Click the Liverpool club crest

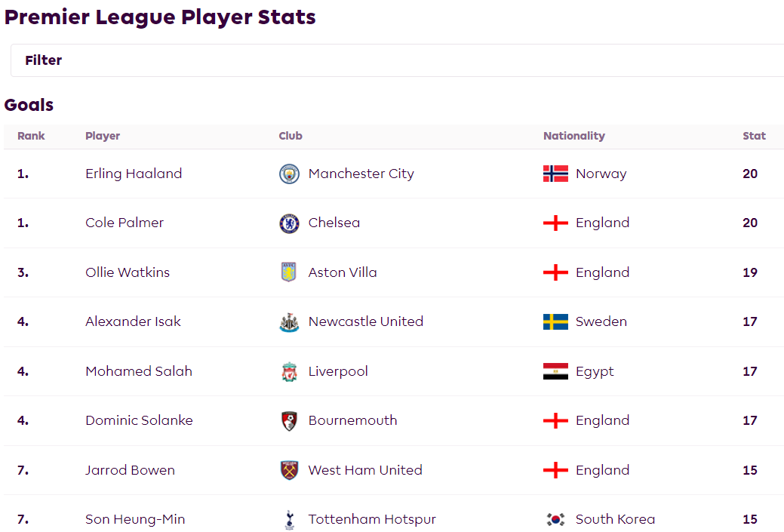[x=289, y=371]
